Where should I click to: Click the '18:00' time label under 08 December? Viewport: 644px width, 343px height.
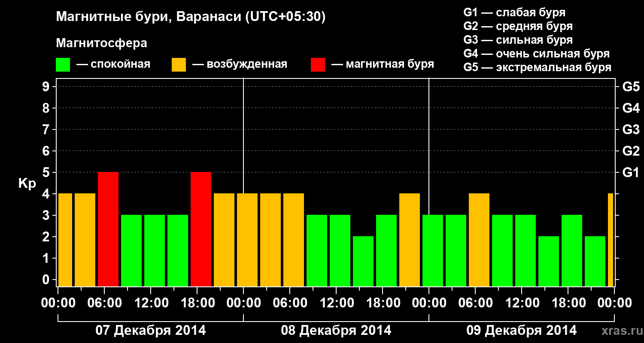tap(383, 303)
